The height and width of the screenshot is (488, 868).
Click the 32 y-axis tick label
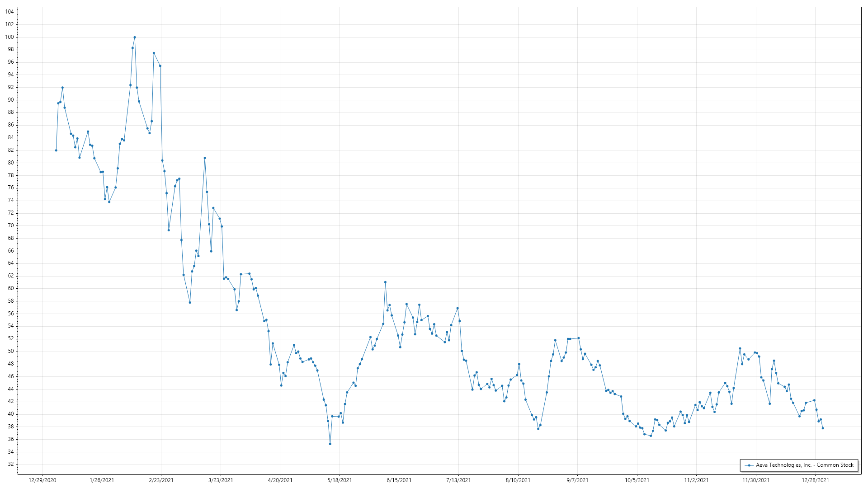(11, 464)
